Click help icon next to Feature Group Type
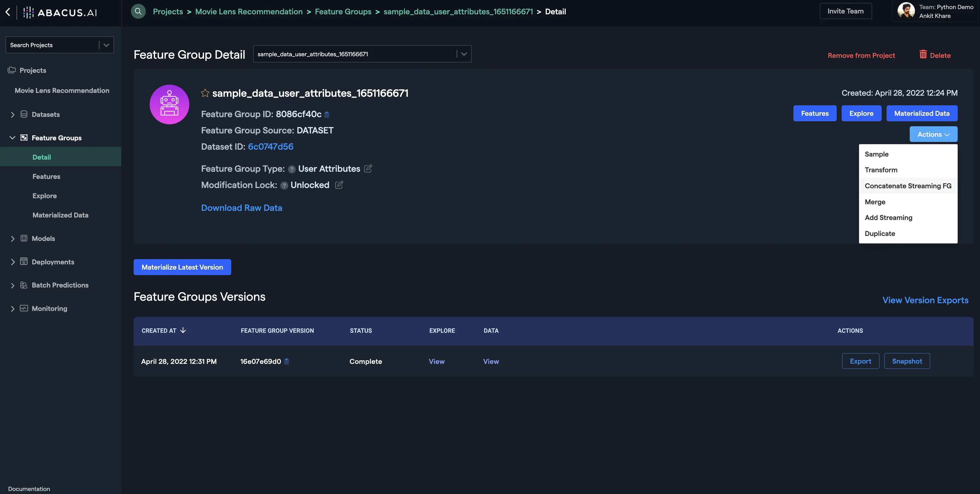980x494 pixels. pyautogui.click(x=292, y=169)
